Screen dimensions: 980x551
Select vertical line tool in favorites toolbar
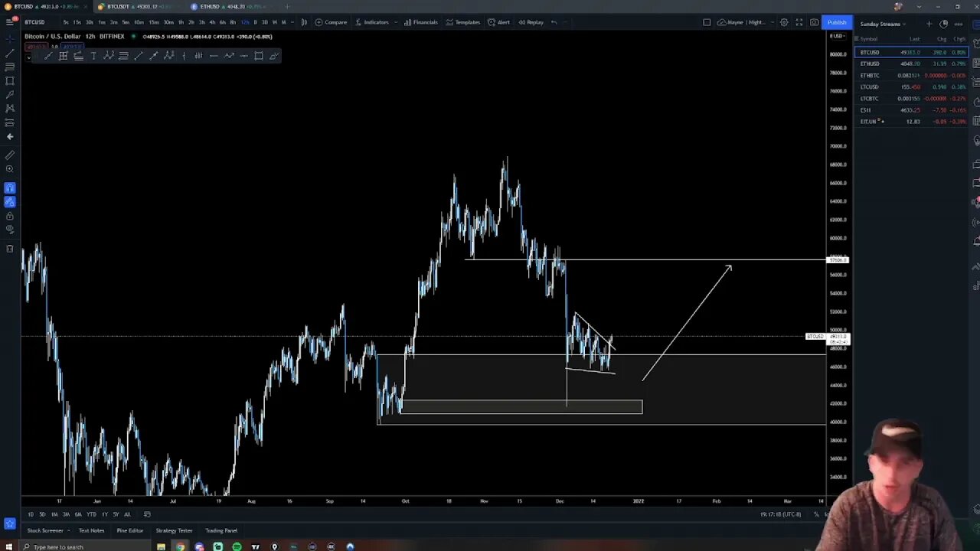(x=184, y=56)
